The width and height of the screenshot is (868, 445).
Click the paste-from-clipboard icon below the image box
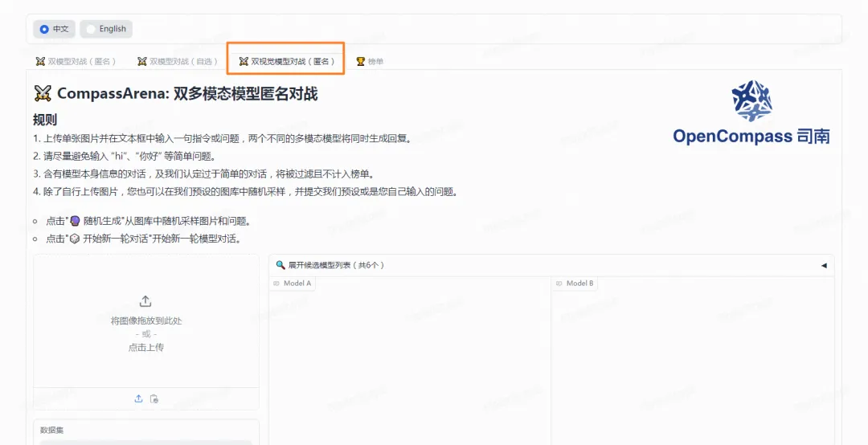154,398
